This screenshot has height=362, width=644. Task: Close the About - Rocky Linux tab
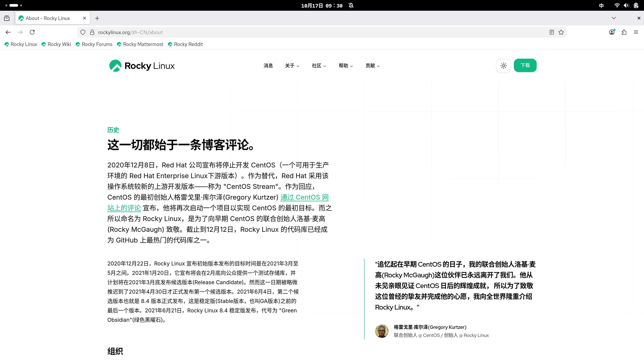[85, 18]
